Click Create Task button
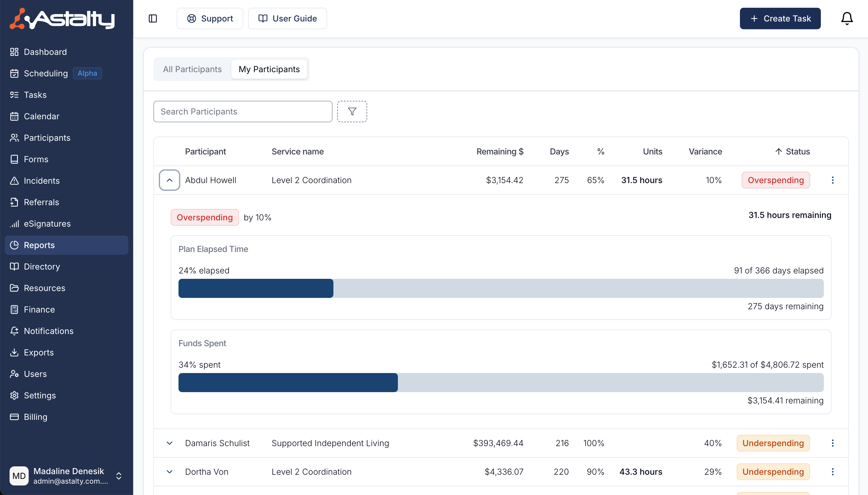 [x=780, y=18]
